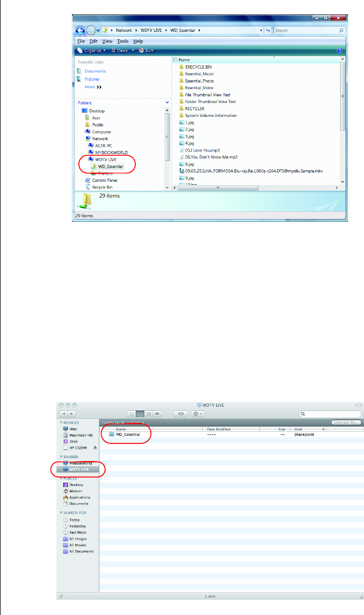The height and width of the screenshot is (615, 364).
Task: Select the ILHA_FORMOSA sample mkv file
Action: coord(251,171)
